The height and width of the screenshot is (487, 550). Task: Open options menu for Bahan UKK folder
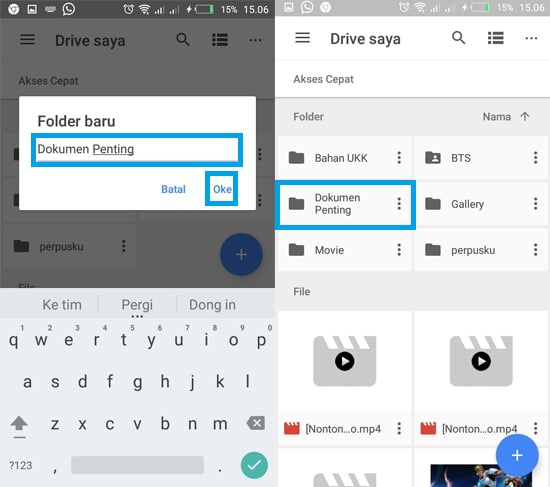coord(399,158)
